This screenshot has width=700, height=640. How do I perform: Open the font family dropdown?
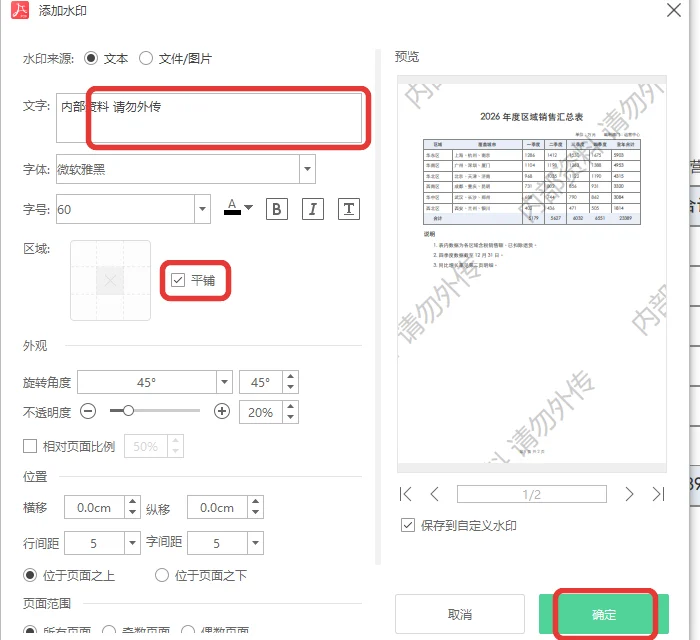307,169
